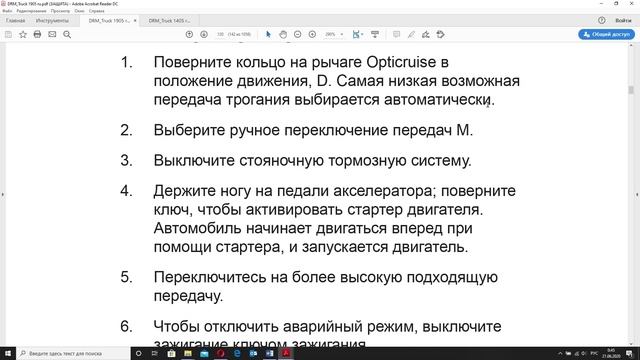Open the Sign document tool

tap(426, 35)
